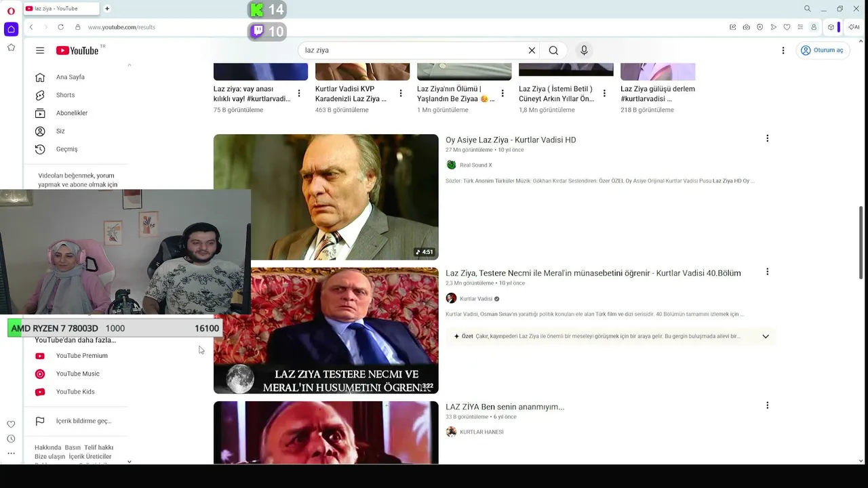Image resolution: width=868 pixels, height=488 pixels.
Task: Open Opera sidebar three-dot setup
Action: click(x=11, y=453)
